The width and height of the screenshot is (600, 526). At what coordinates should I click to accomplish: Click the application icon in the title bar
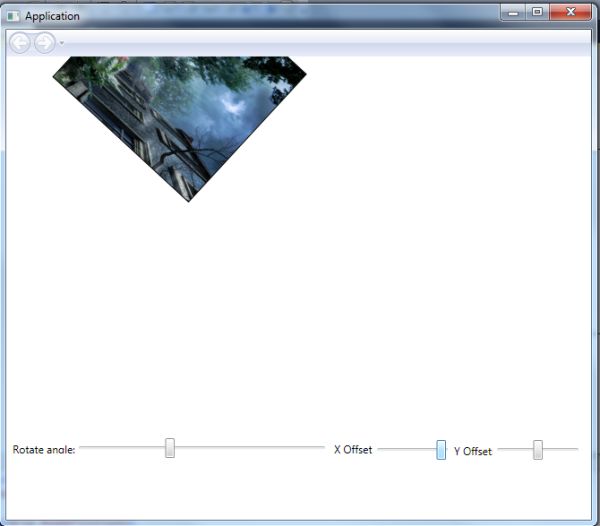pyautogui.click(x=13, y=16)
